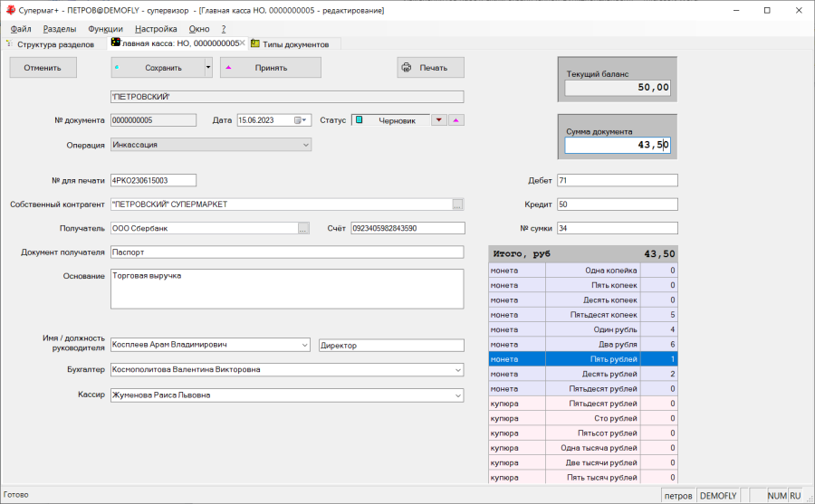Click the printer icon on Печать button
815x504 pixels.
pos(407,68)
